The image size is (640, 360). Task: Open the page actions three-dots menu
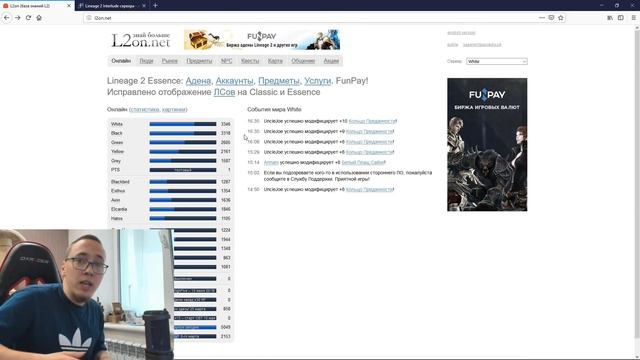[x=542, y=18]
